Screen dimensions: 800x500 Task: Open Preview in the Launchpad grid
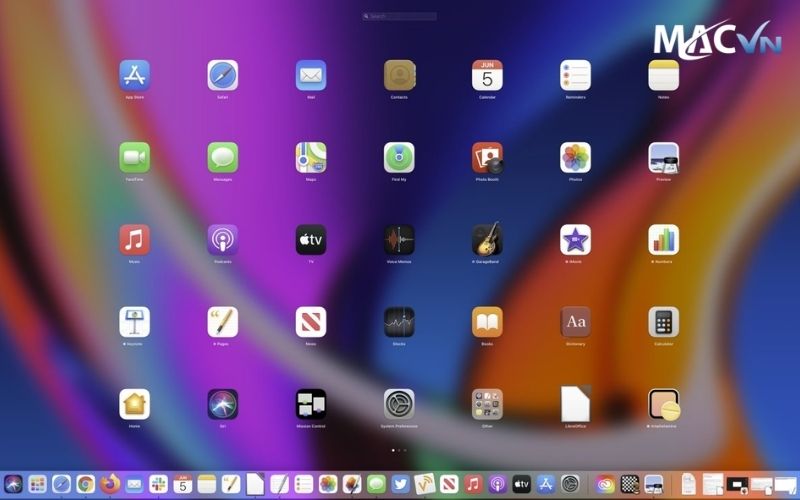tap(664, 158)
